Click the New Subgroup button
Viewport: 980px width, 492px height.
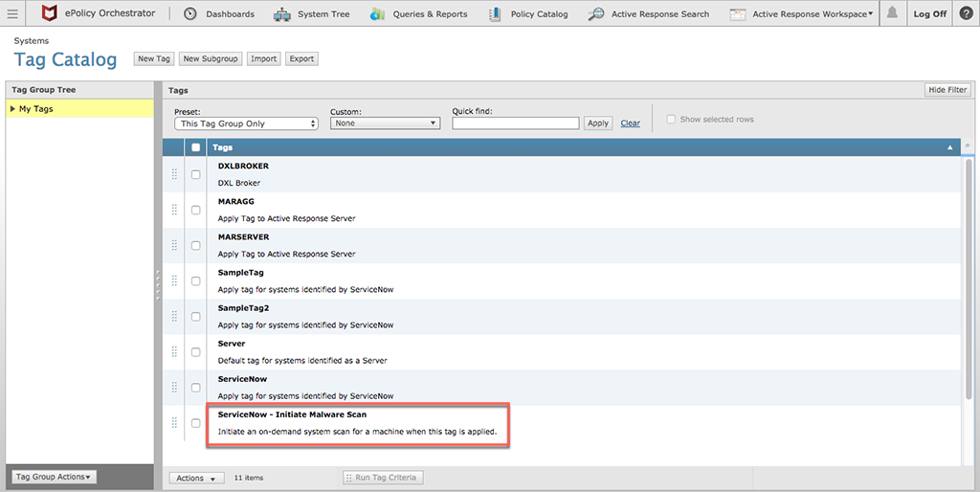211,58
